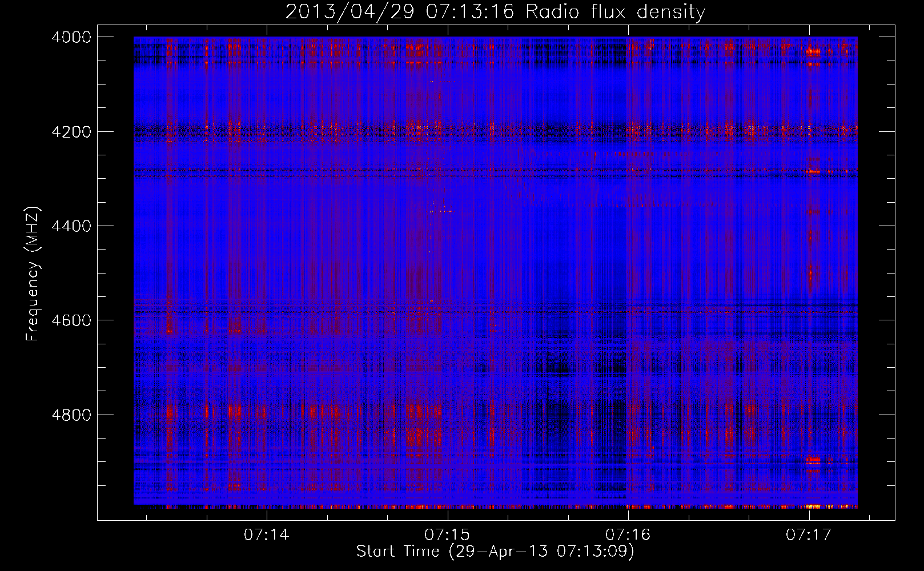
Task: Click the '4600' frequency axis label
Action: tap(71, 320)
